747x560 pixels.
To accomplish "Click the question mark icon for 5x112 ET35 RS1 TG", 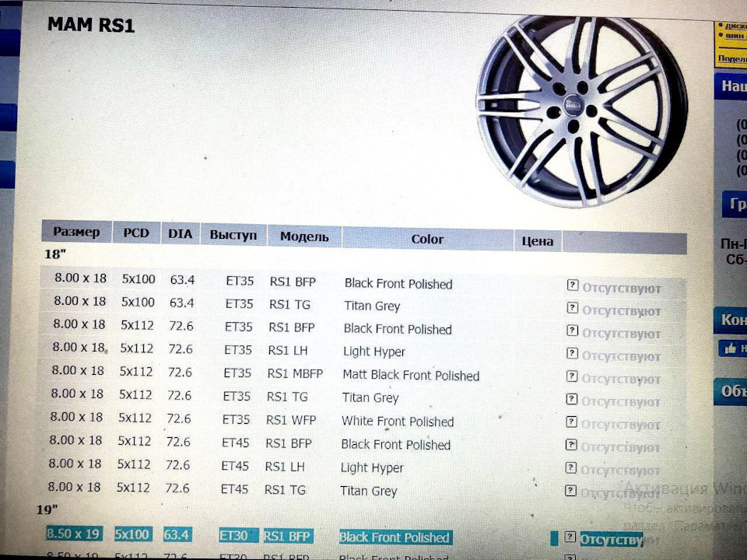I will point(572,399).
